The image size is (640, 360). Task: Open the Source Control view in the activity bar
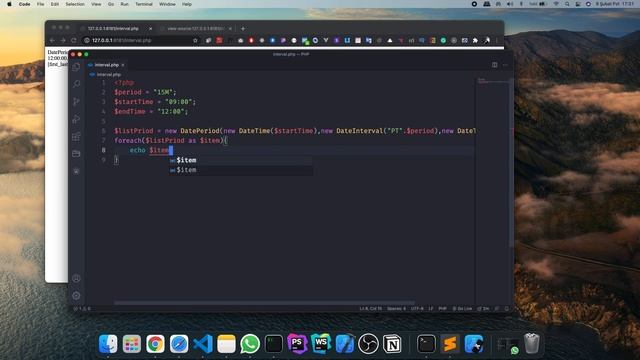pos(76,102)
